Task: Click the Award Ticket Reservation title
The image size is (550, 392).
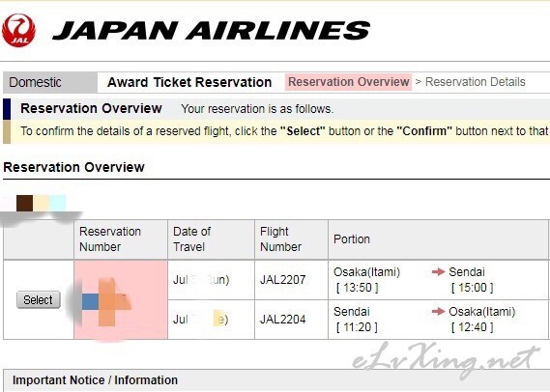Action: coord(189,82)
